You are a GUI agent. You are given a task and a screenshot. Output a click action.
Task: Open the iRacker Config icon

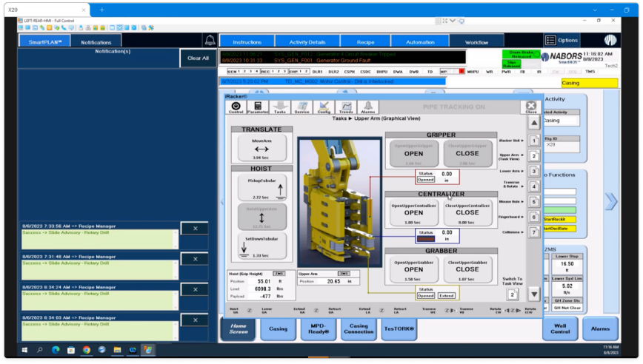click(324, 107)
